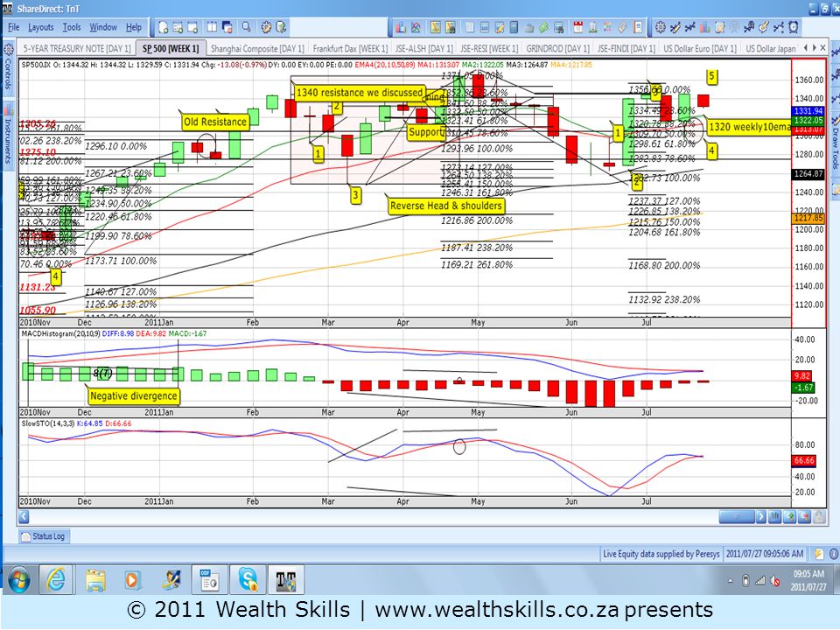The width and height of the screenshot is (840, 630).
Task: Click the calculator icon in toolbar
Action: (514, 27)
